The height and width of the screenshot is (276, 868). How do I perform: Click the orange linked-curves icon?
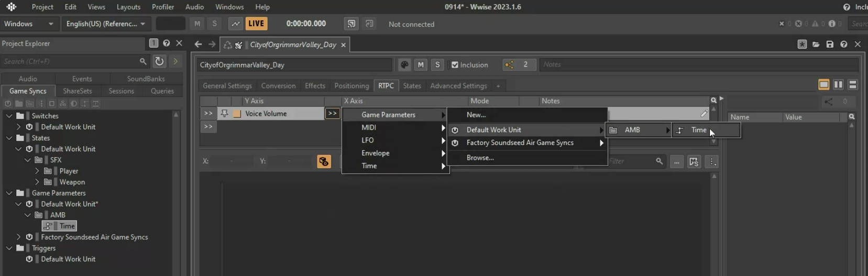pyautogui.click(x=324, y=162)
